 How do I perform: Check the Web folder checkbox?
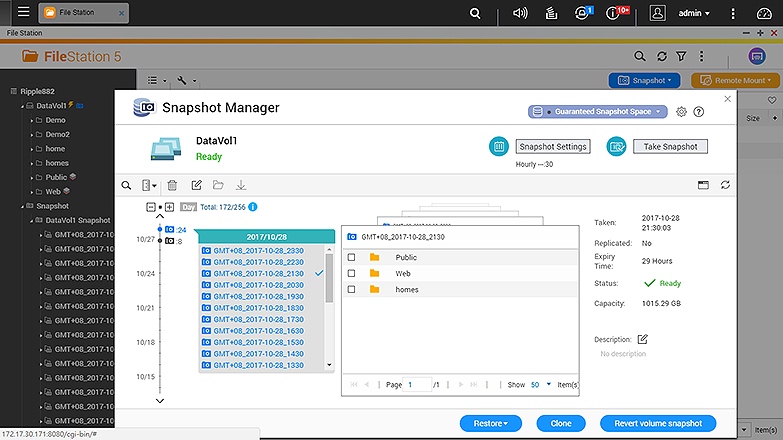(351, 273)
